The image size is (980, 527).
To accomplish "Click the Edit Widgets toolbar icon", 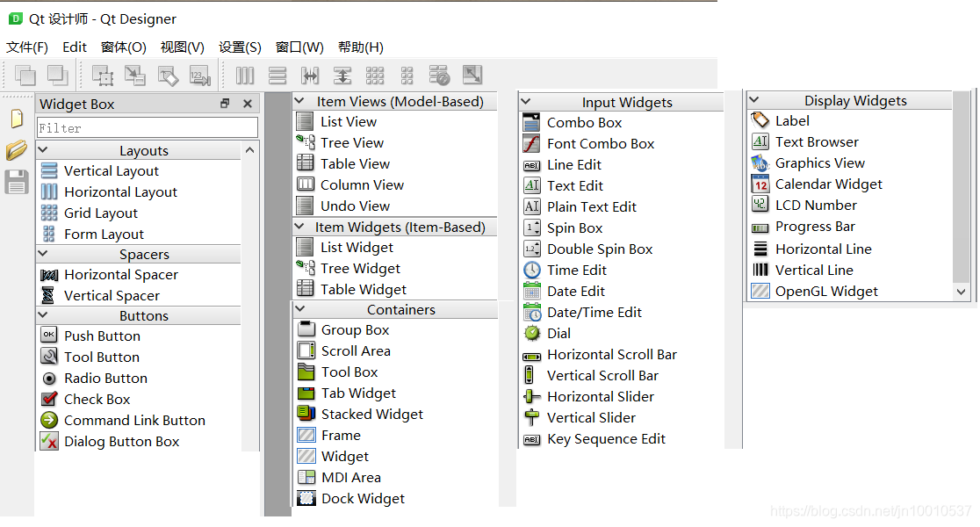I will coord(103,76).
